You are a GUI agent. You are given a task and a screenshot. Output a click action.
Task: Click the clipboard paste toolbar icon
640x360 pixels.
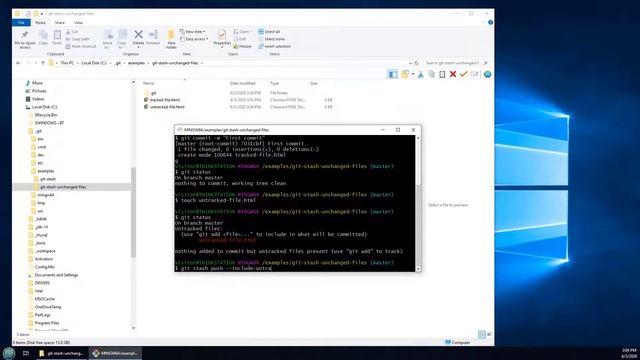[x=442, y=74]
